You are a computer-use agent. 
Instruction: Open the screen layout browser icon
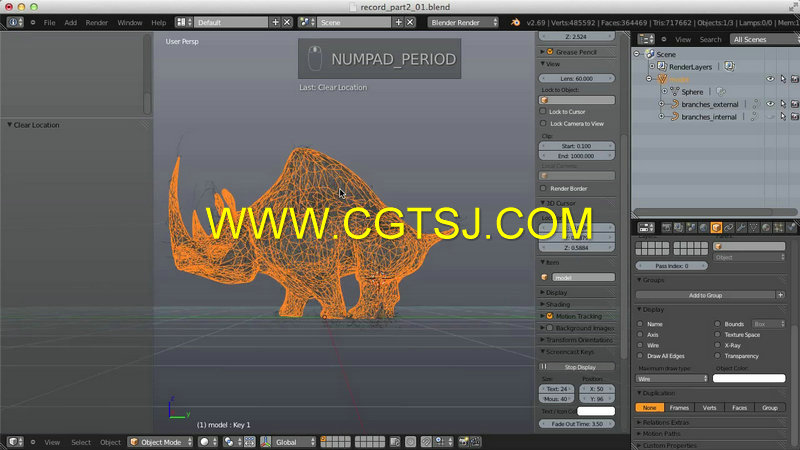[x=184, y=22]
